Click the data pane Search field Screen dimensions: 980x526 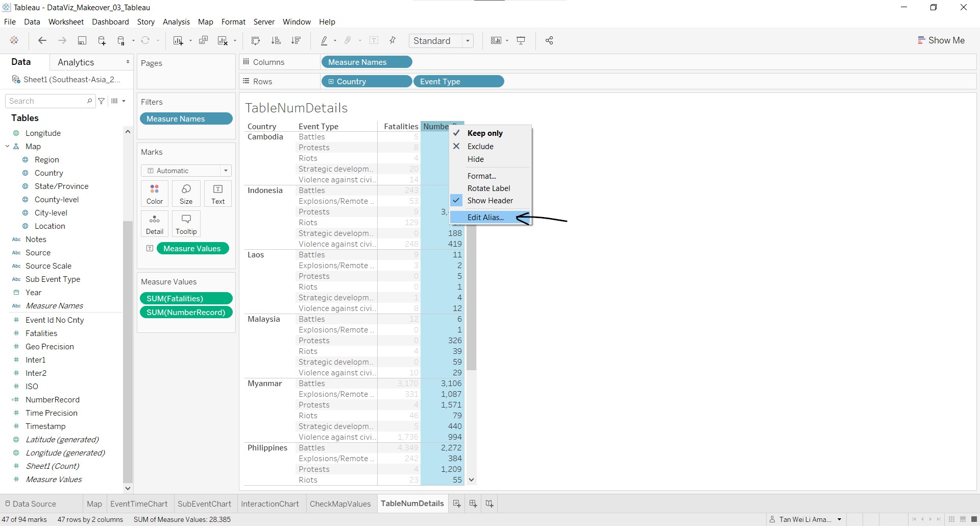[47, 101]
